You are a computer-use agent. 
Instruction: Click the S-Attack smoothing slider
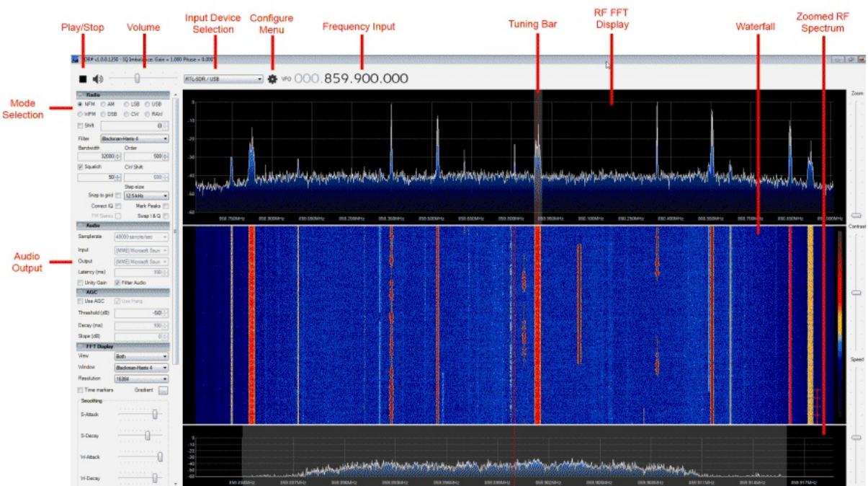(155, 414)
